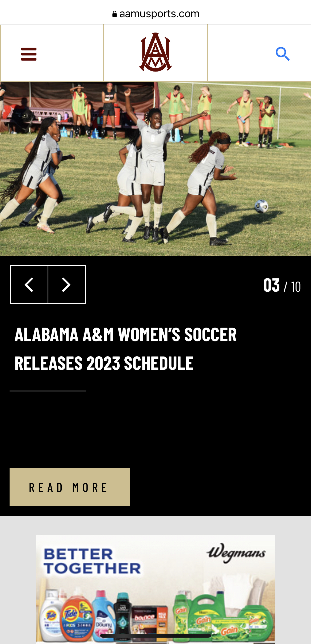Open the women's soccer 2023 schedule headline

click(x=125, y=349)
